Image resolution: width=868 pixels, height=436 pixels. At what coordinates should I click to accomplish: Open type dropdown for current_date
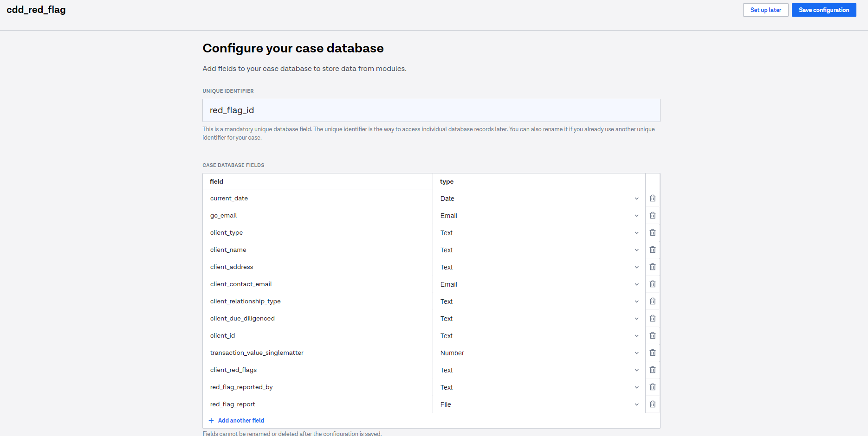pos(539,199)
